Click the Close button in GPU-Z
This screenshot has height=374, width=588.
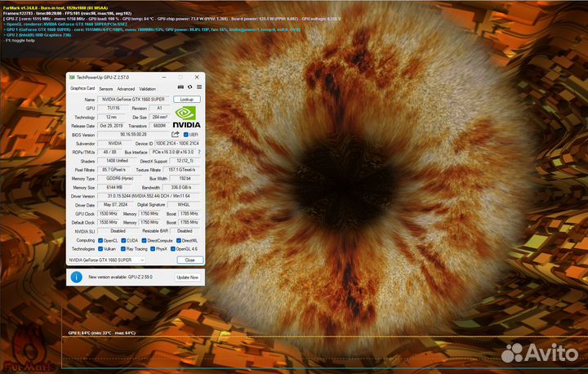click(x=189, y=260)
